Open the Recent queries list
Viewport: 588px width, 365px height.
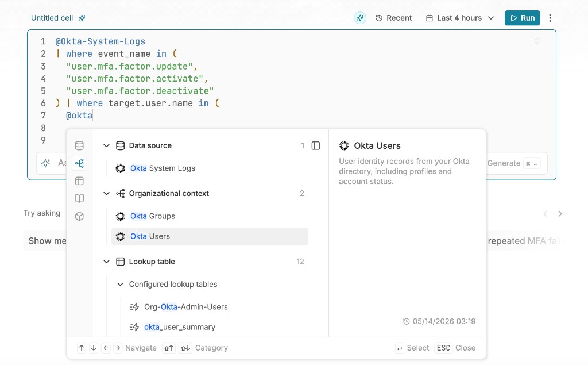pos(394,18)
